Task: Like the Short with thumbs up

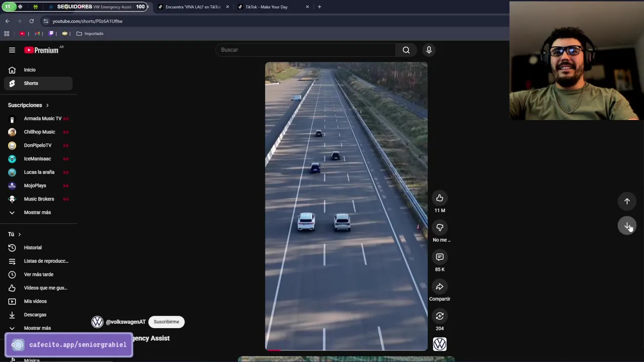Action: coord(440,198)
